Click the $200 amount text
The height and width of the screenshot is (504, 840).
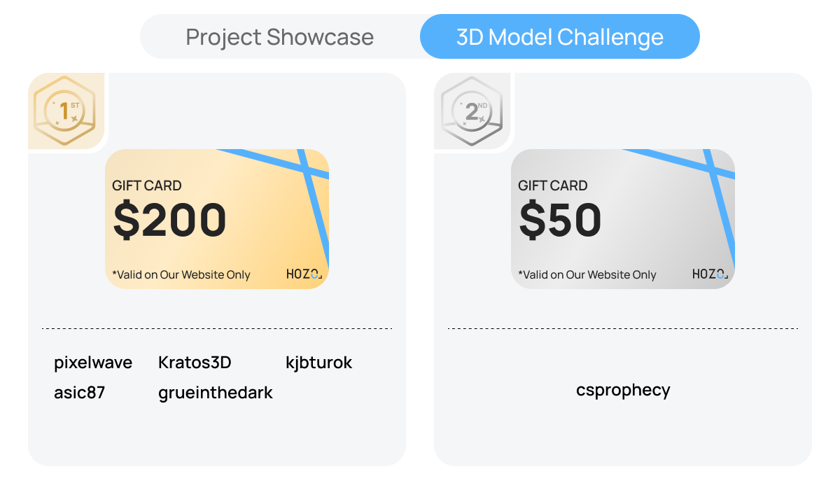170,220
